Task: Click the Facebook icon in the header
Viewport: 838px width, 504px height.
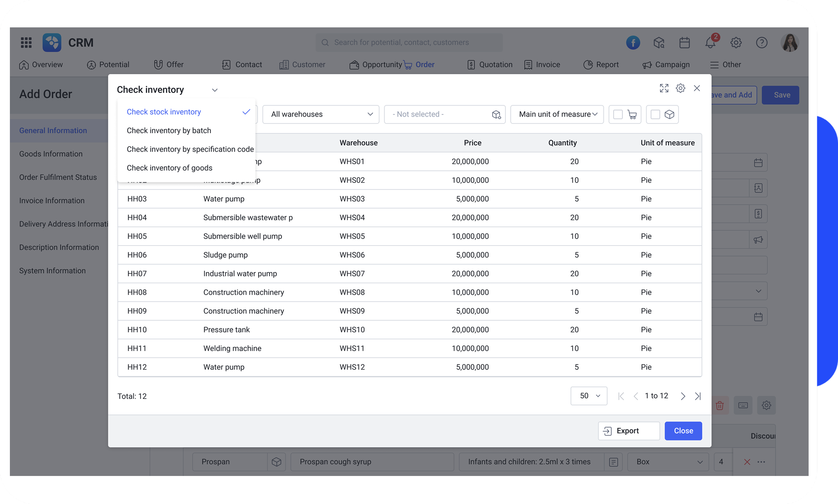Action: click(633, 42)
